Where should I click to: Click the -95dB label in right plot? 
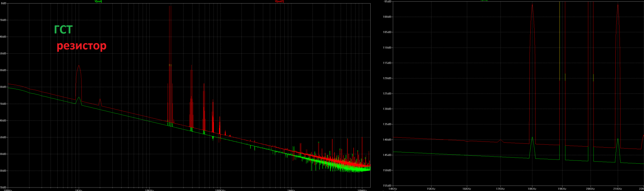[387, 2]
